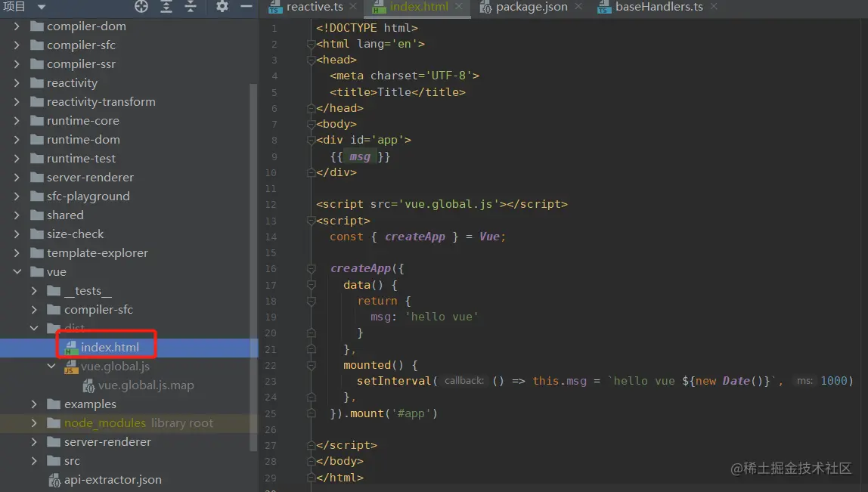Expand the runtime-test folder
This screenshot has width=868, height=492.
17,158
